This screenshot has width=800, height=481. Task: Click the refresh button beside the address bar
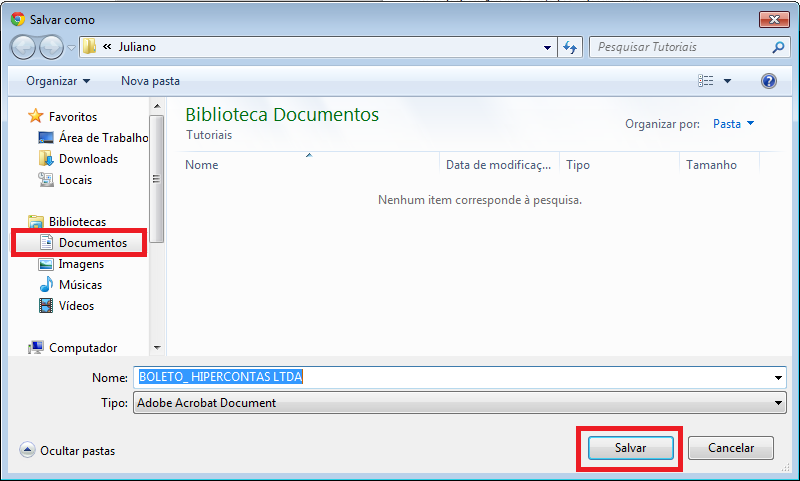pos(570,47)
